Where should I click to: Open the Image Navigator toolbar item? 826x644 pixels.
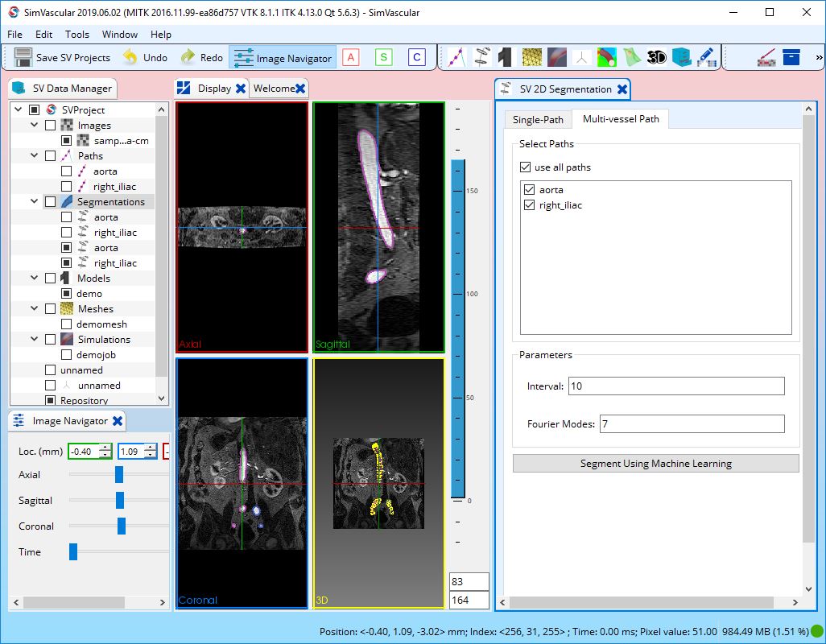(283, 57)
